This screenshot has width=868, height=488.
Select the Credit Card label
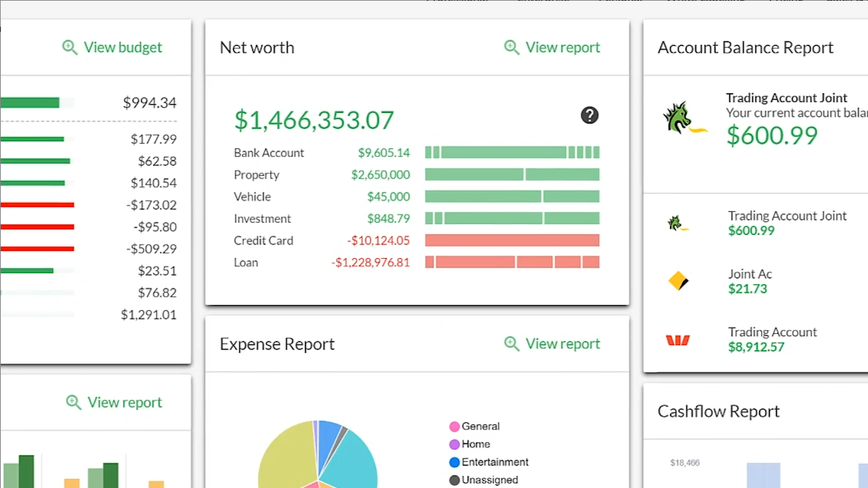pyautogui.click(x=264, y=240)
